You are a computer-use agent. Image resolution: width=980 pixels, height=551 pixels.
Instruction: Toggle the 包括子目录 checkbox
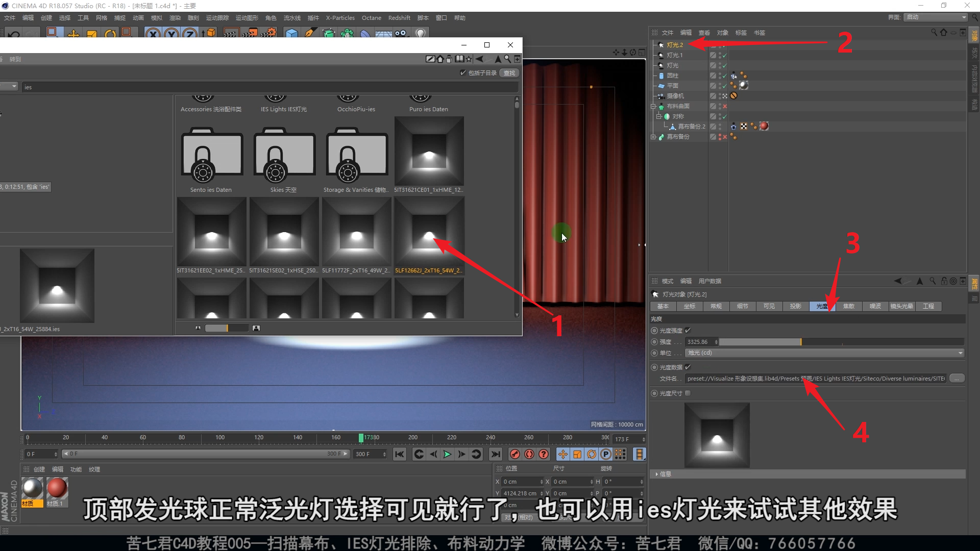click(x=463, y=73)
